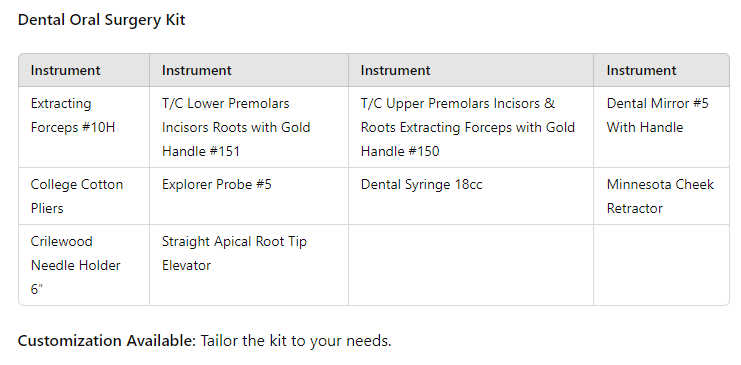Click T/C Lower Premolars Incisors Roots cell

pos(249,127)
